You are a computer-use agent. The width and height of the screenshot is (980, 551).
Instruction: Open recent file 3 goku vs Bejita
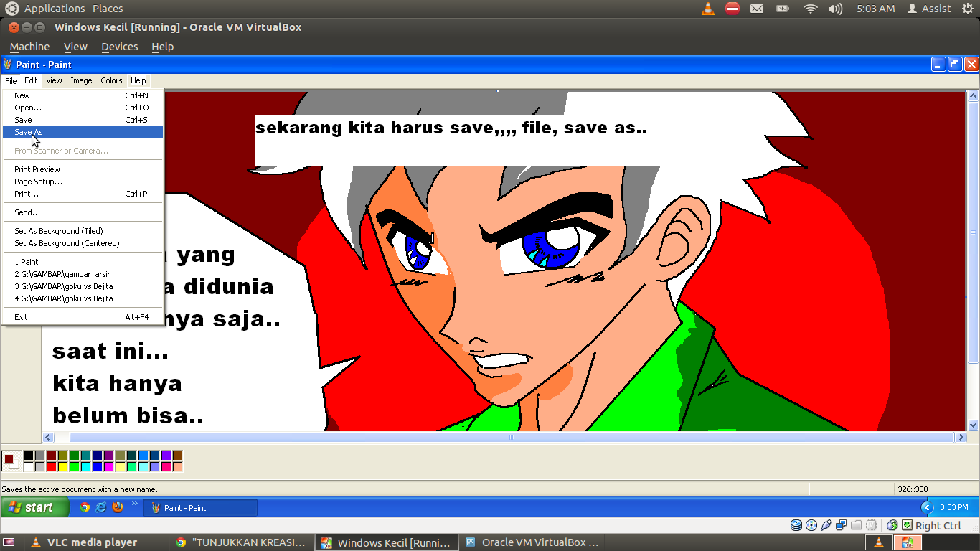click(83, 286)
